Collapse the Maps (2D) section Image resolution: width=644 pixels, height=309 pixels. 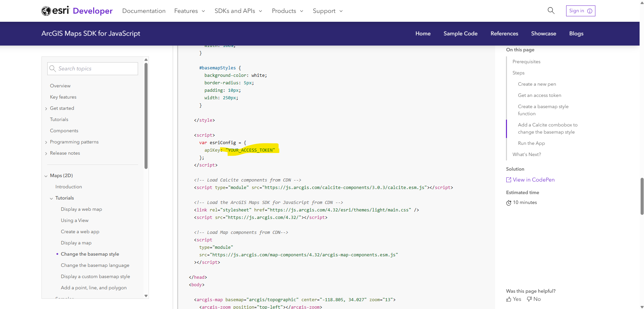click(x=46, y=176)
